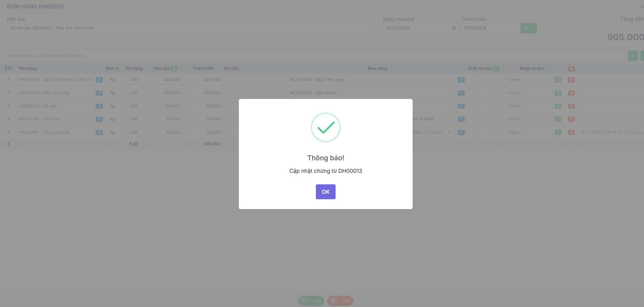This screenshot has height=307, width=644.
Task: Click the green plus add item button
Action: coord(633,56)
